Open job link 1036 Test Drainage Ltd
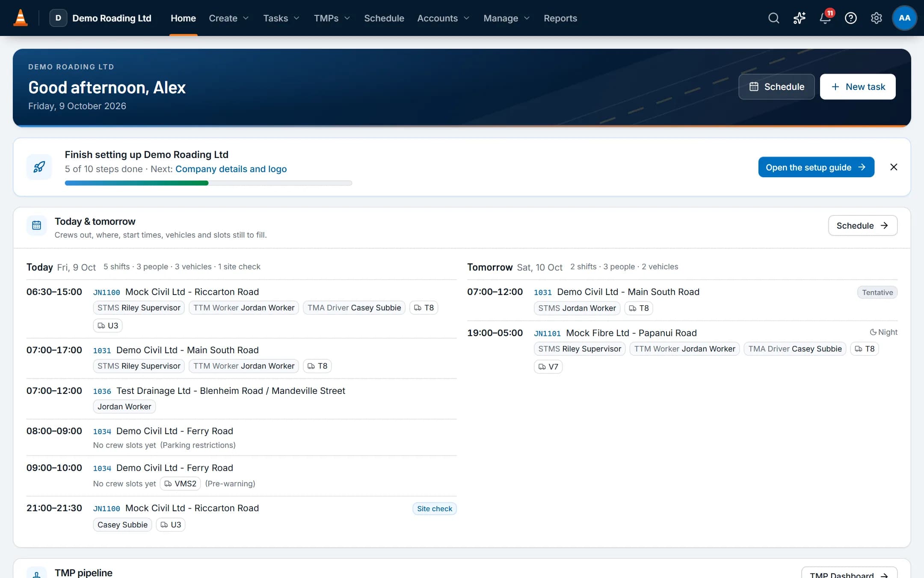The image size is (924, 578). [219, 390]
